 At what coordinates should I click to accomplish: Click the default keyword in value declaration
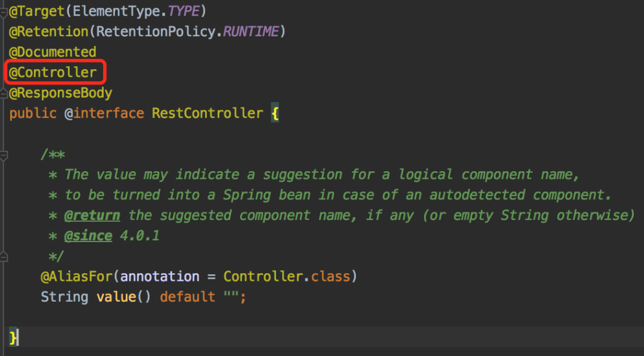[x=187, y=297]
